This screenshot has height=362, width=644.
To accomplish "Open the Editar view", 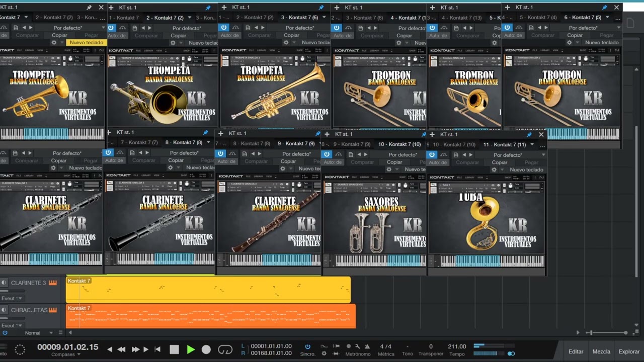I will [576, 351].
